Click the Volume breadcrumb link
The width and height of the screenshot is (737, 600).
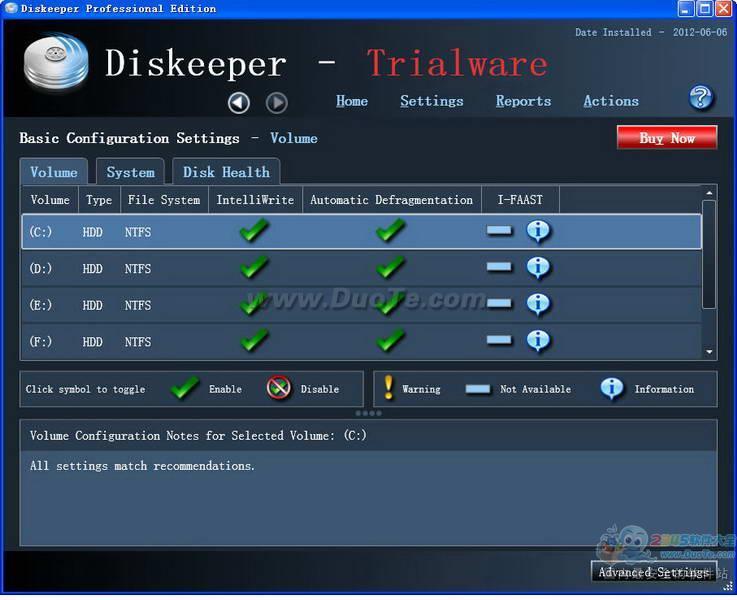(x=294, y=138)
